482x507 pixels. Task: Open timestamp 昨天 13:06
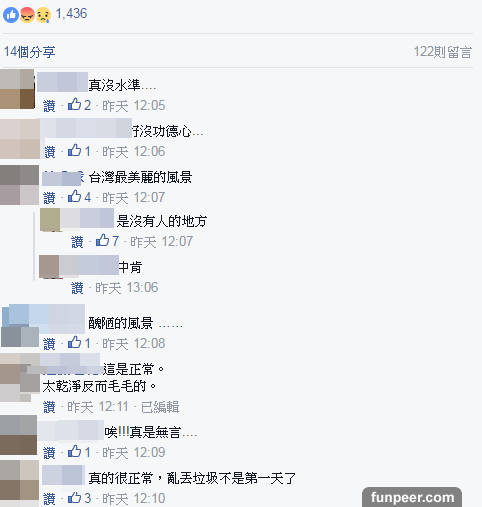tap(127, 288)
